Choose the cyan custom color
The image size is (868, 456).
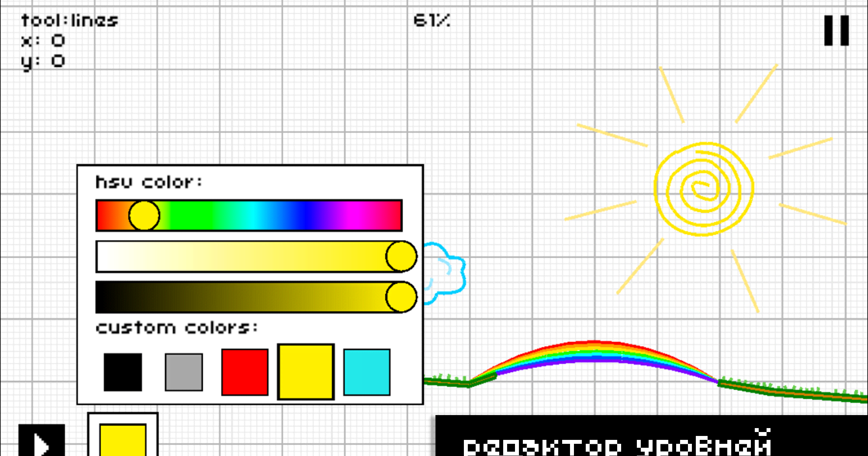pos(367,372)
